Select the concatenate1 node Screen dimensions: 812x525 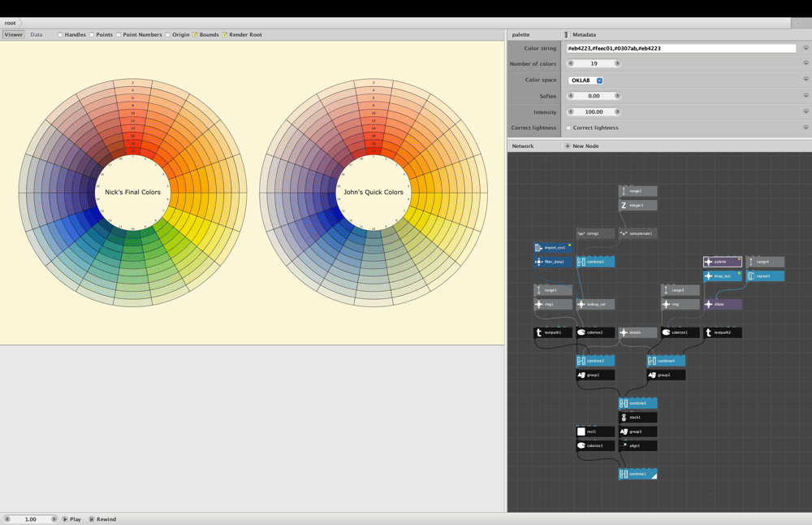pyautogui.click(x=638, y=234)
